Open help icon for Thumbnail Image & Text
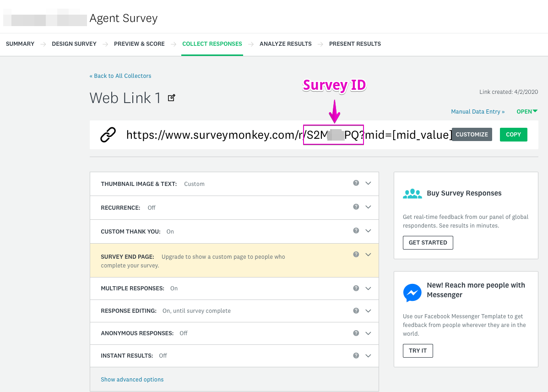Image resolution: width=548 pixels, height=392 pixels. pos(356,183)
